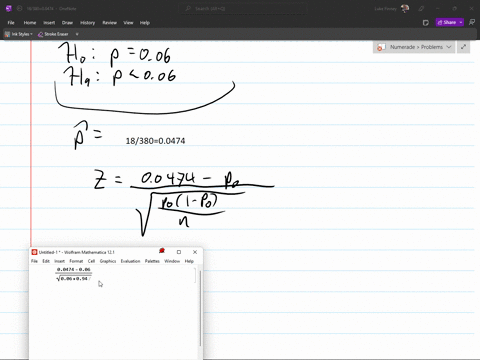
Task: Open the Ink Styles dropdown
Action: [x=19, y=34]
